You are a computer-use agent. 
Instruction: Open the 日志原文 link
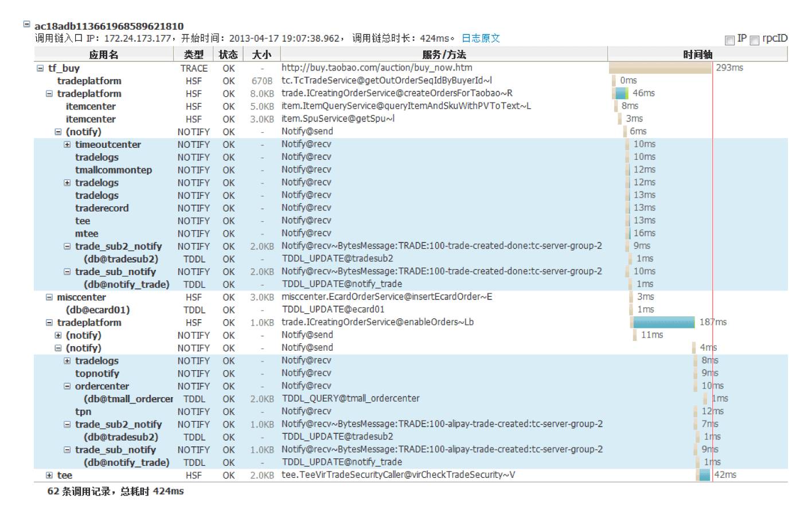click(481, 38)
